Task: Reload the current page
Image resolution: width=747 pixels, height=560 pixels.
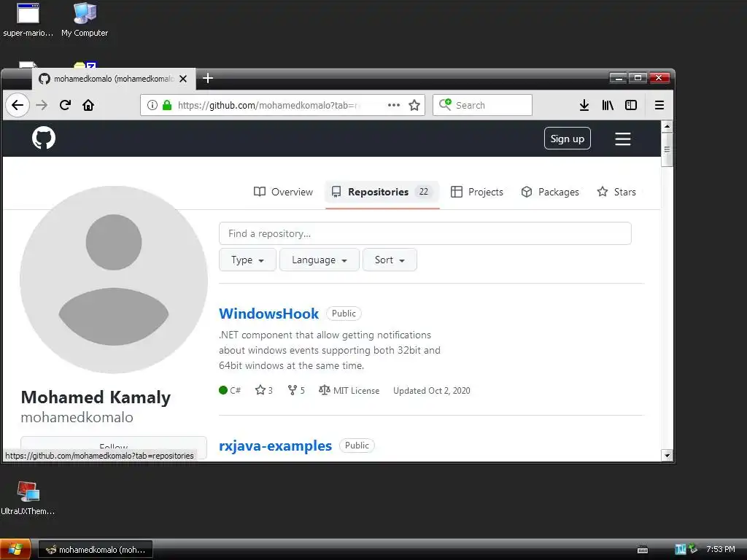Action: click(65, 105)
